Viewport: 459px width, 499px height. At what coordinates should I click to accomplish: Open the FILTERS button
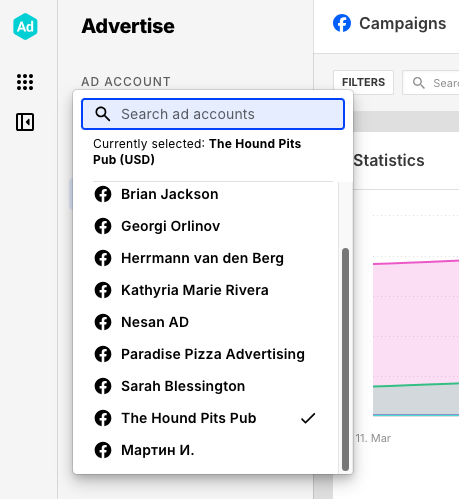click(363, 82)
